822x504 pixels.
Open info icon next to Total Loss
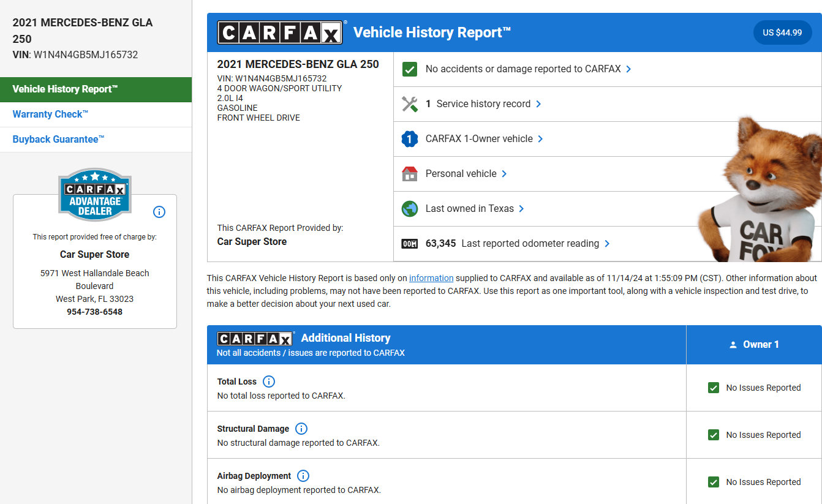(268, 382)
